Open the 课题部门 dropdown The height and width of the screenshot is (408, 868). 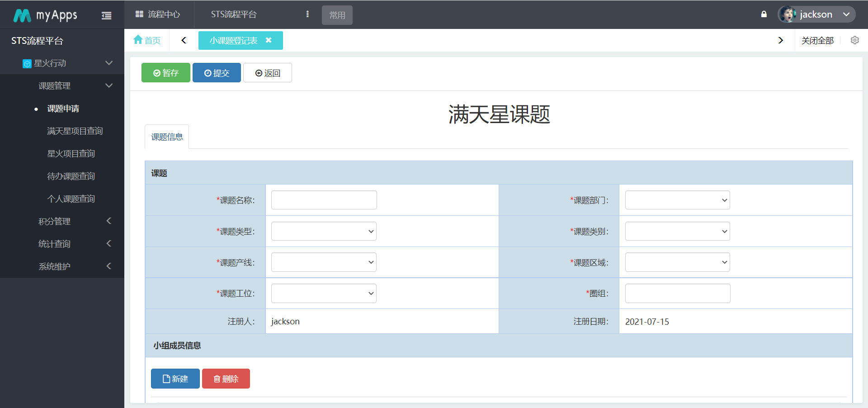click(x=677, y=200)
